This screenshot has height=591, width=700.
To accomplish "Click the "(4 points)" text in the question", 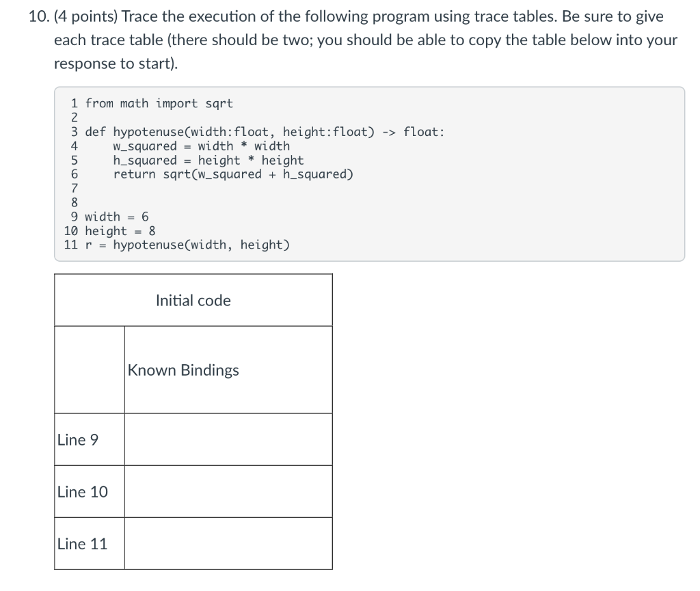I will tap(85, 16).
